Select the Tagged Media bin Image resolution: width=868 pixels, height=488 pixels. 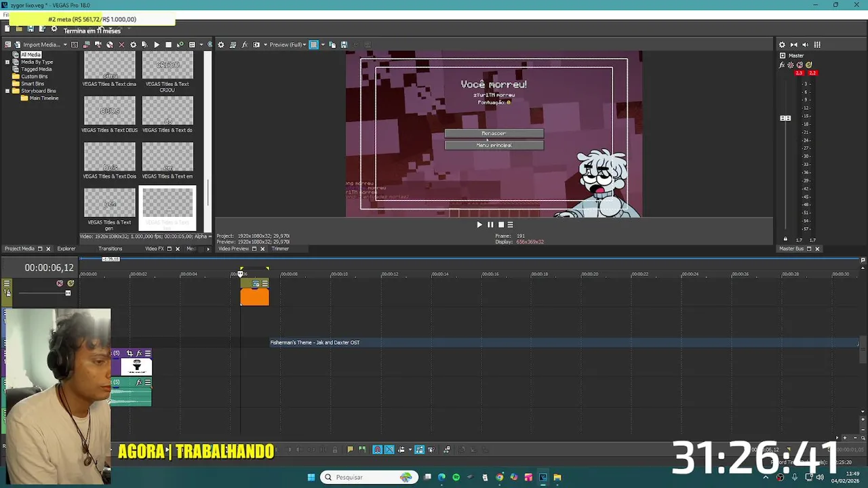point(36,69)
